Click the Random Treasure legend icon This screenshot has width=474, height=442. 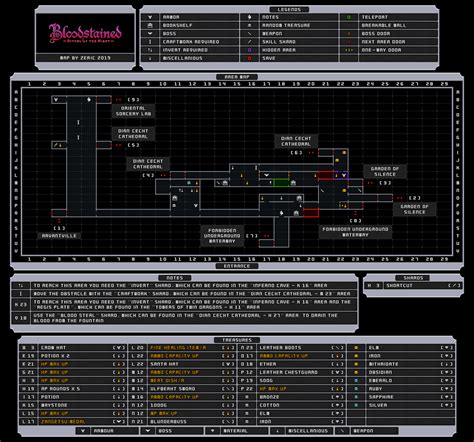pos(249,25)
